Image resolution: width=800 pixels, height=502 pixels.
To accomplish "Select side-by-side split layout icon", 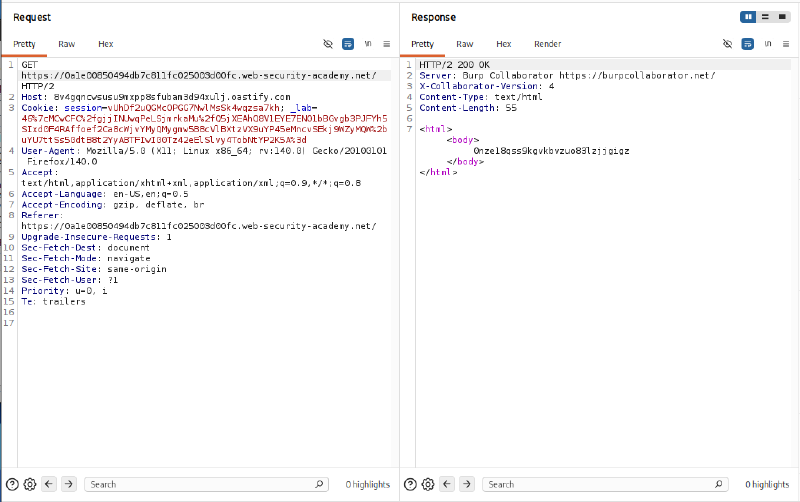I will (748, 17).
